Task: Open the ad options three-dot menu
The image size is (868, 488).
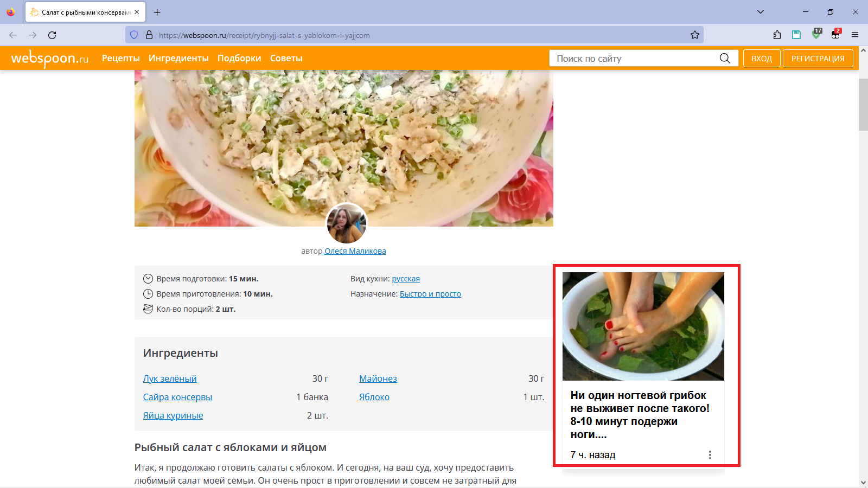Action: coord(710,455)
